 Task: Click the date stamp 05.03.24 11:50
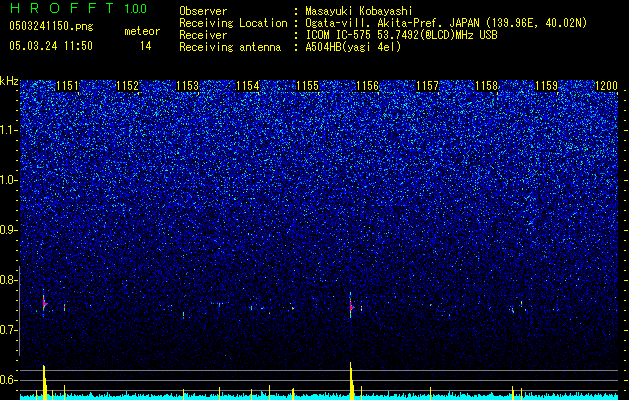51,46
